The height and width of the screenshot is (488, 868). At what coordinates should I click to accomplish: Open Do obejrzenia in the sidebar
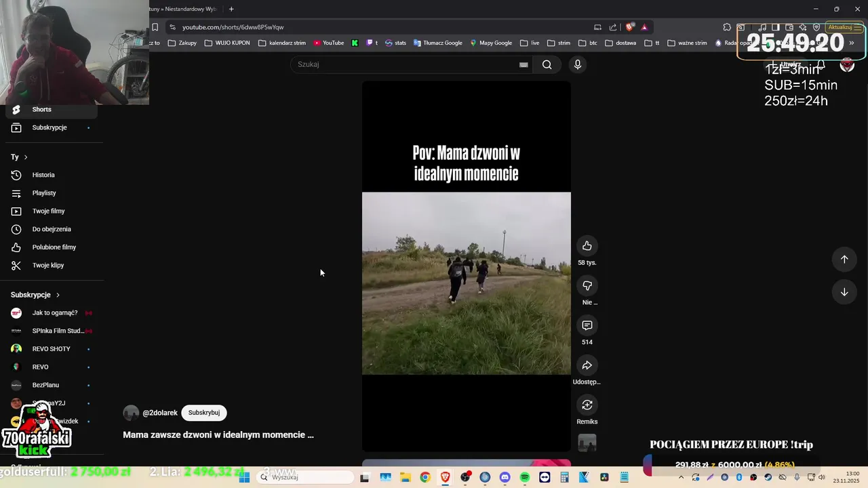click(x=52, y=229)
